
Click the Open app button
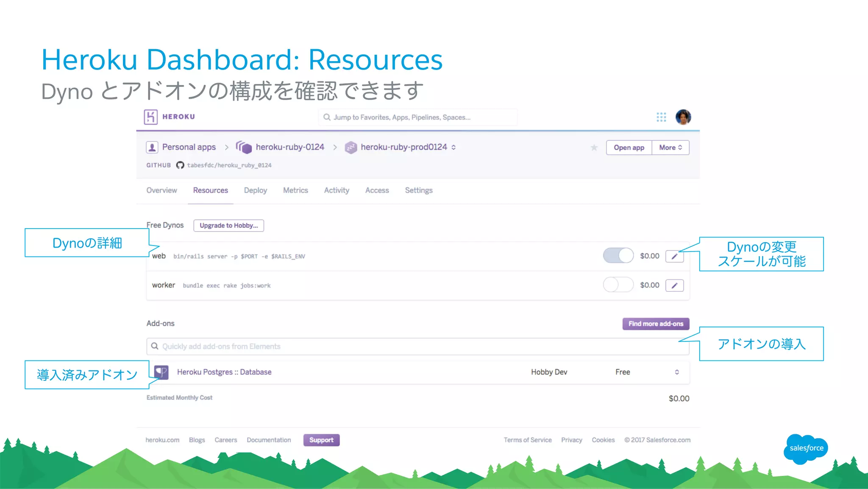point(629,148)
